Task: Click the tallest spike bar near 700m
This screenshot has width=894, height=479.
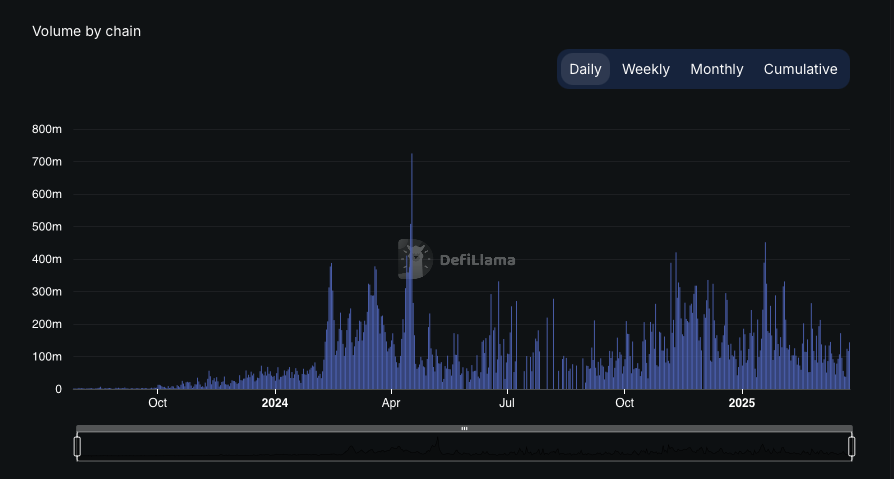Action: pyautogui.click(x=412, y=271)
